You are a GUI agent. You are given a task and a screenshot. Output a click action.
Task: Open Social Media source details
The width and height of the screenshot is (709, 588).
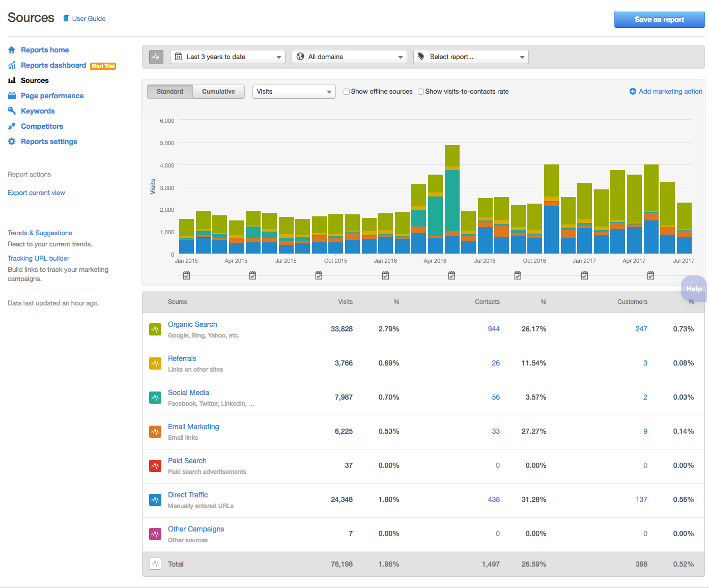click(x=188, y=393)
